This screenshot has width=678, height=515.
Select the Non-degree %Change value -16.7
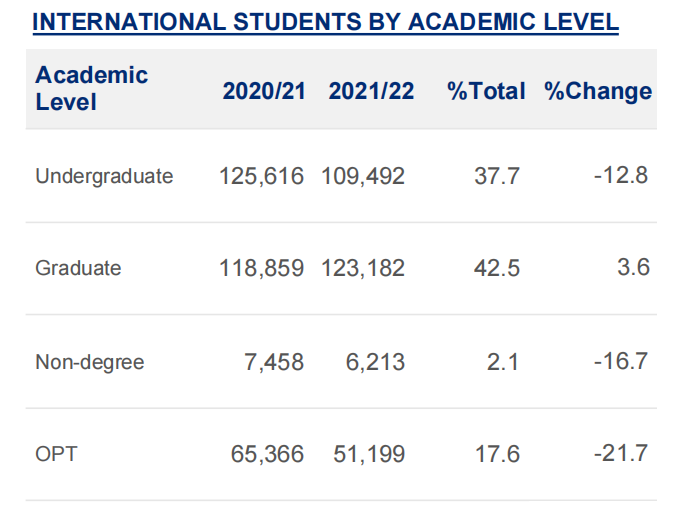click(x=620, y=361)
